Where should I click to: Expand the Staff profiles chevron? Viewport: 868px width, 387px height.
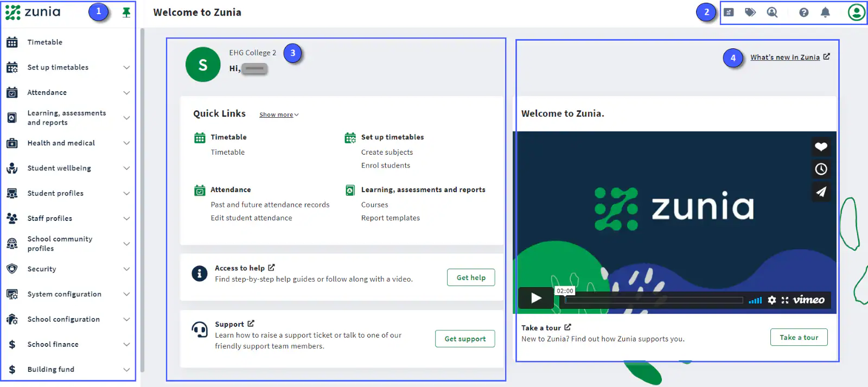tap(126, 219)
